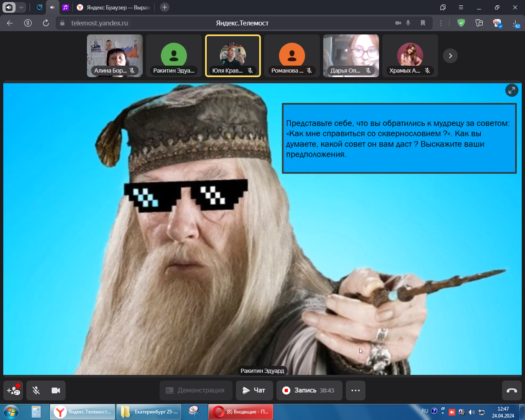Switch to Opera Входящие taskbar window
Viewport: 525px width, 420px height.
click(241, 412)
